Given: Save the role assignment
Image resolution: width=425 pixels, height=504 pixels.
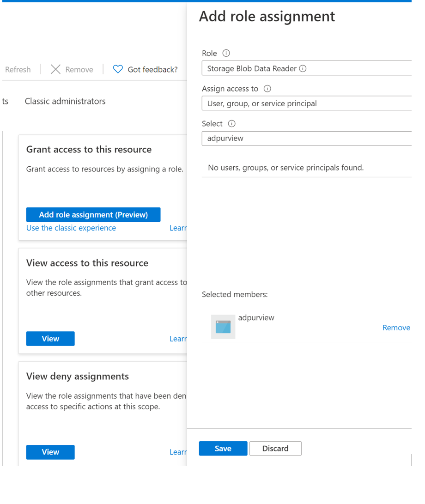Looking at the screenshot, I should (223, 448).
